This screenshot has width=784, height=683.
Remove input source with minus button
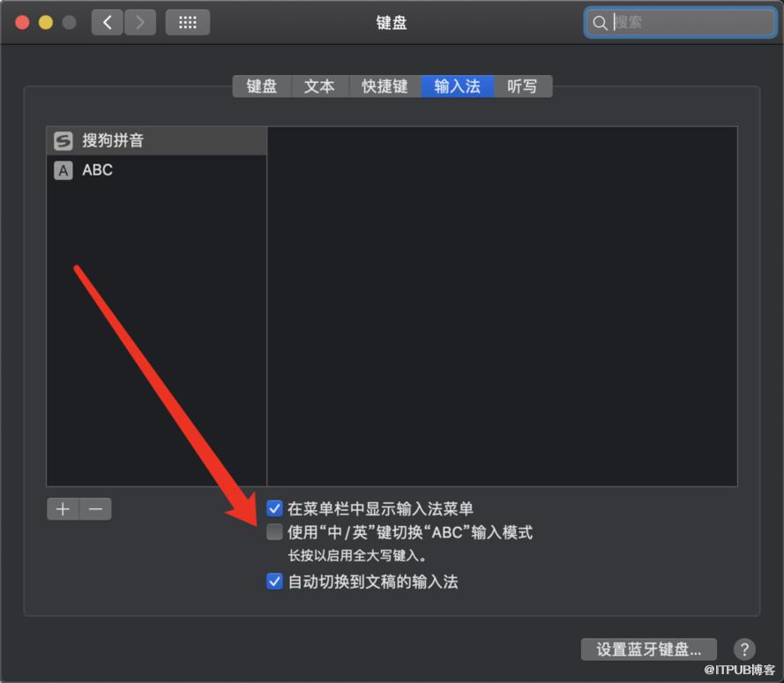pos(95,509)
